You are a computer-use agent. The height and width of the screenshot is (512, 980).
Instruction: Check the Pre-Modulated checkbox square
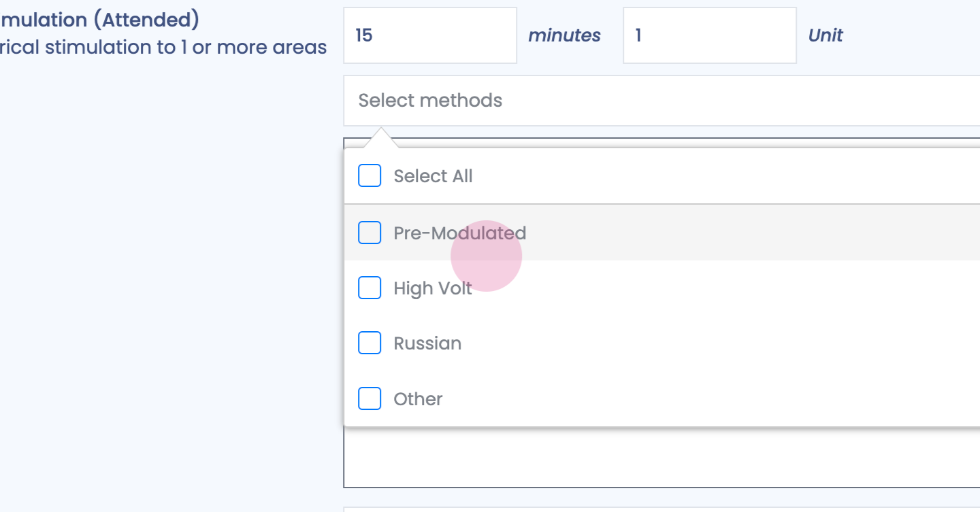click(x=370, y=233)
